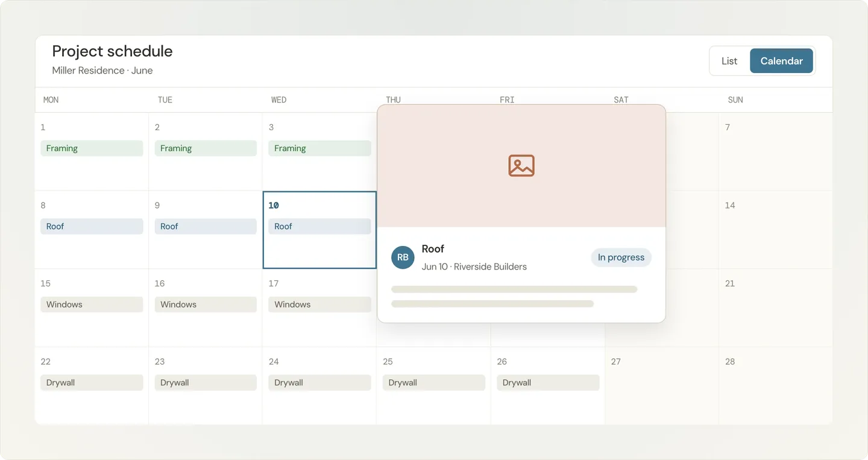Select the Roof task on June 9
This screenshot has width=868, height=460.
coord(206,227)
